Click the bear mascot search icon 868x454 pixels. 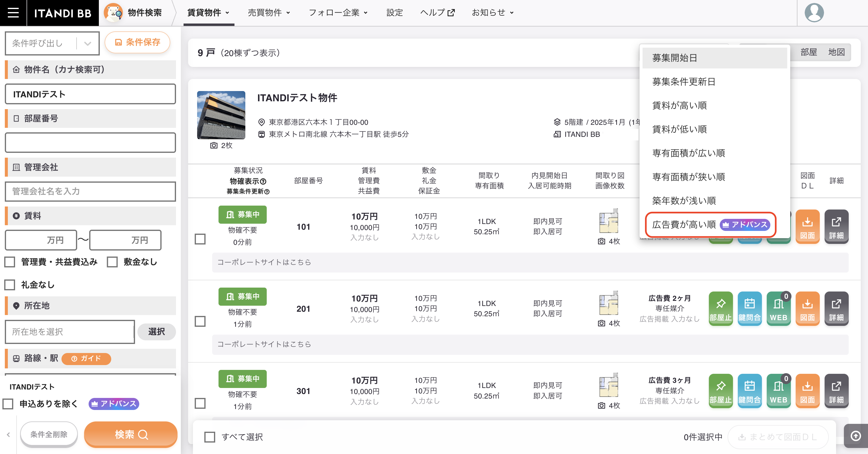tap(113, 13)
